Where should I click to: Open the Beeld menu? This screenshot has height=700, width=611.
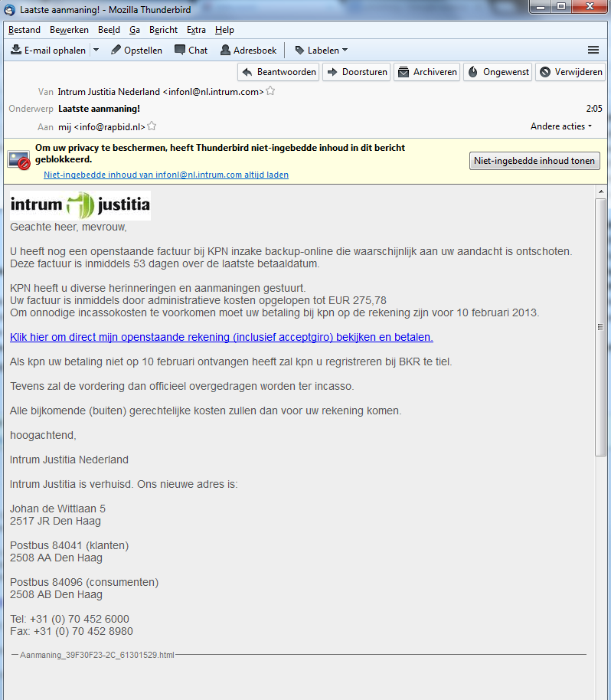(109, 30)
